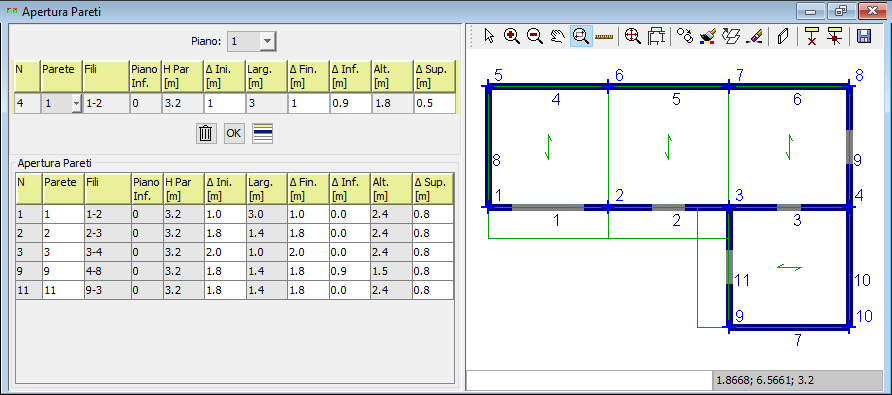The width and height of the screenshot is (892, 395).
Task: Select table row with Fili 2-3
Action: click(234, 233)
